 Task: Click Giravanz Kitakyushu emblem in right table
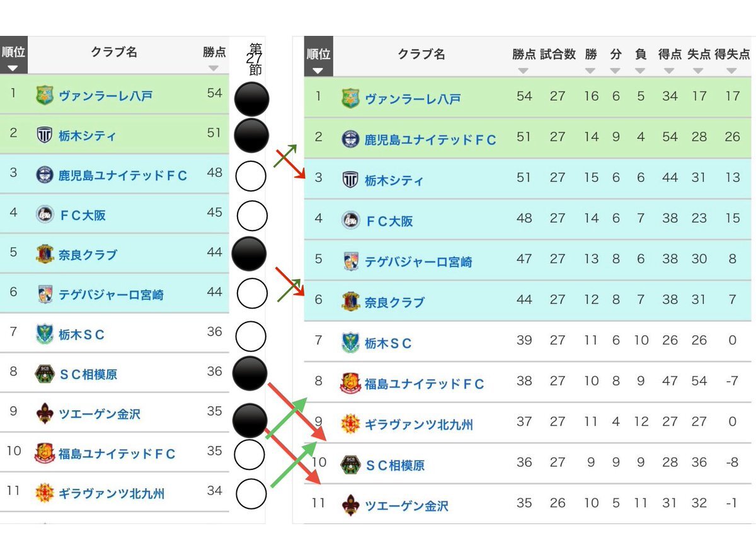point(350,424)
